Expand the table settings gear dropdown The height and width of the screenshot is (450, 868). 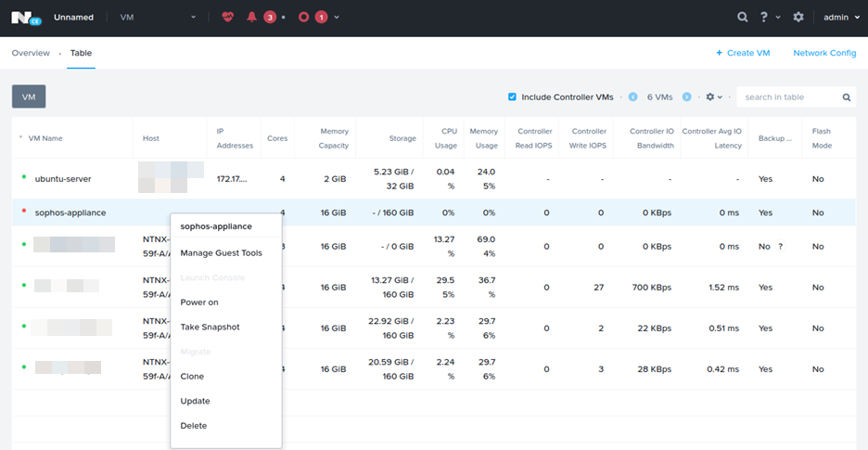pos(714,96)
